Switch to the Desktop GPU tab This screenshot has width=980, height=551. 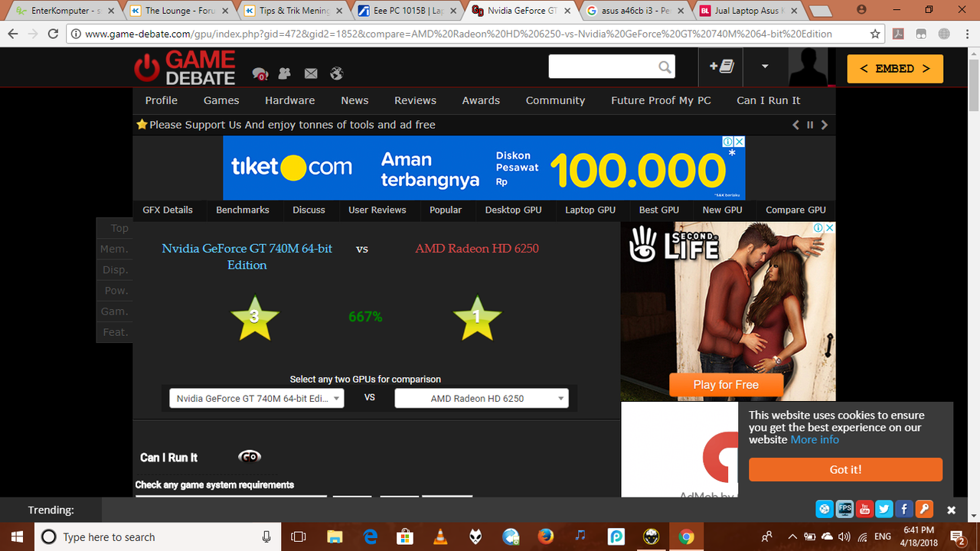[x=513, y=210]
